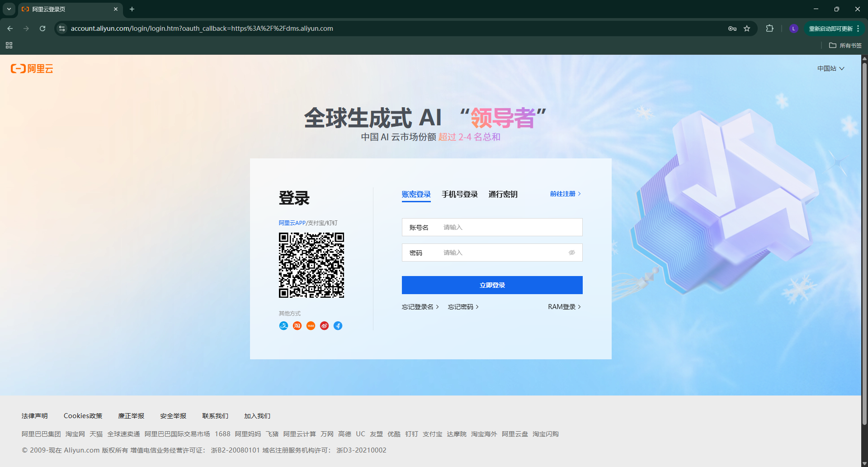This screenshot has height=467, width=868.
Task: Switch to the 手机号登录 tab
Action: (x=460, y=194)
